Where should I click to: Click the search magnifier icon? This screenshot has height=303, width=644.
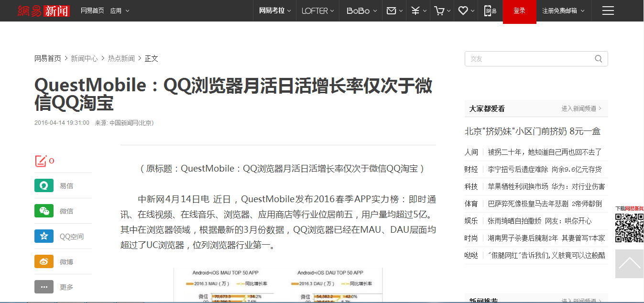[x=599, y=59]
